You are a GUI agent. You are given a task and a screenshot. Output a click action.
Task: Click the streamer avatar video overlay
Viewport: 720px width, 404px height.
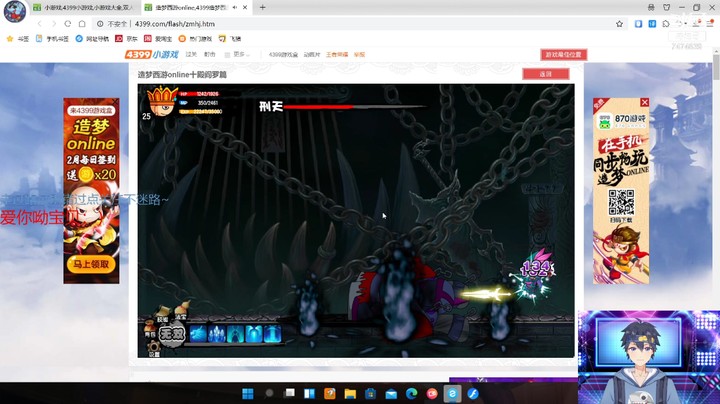pos(648,357)
